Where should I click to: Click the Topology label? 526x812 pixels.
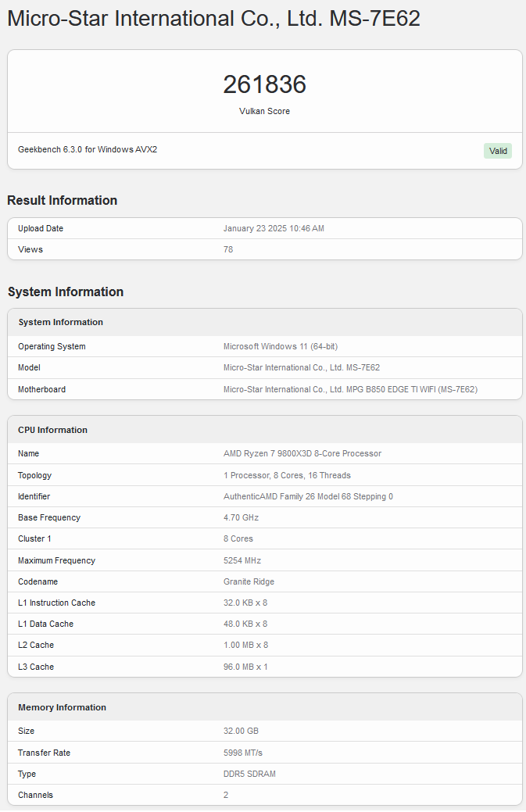[34, 475]
